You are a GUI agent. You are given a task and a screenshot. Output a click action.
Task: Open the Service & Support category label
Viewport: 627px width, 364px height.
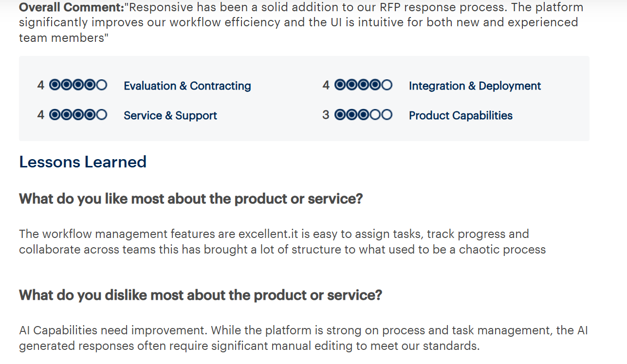click(x=170, y=116)
